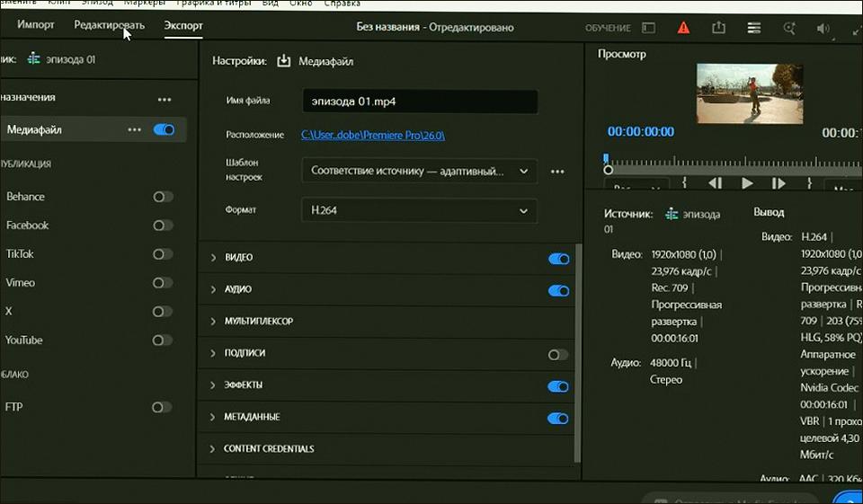Viewport: 863px width, 504px height.
Task: Enable the Facebook publishing toggle
Action: [163, 225]
